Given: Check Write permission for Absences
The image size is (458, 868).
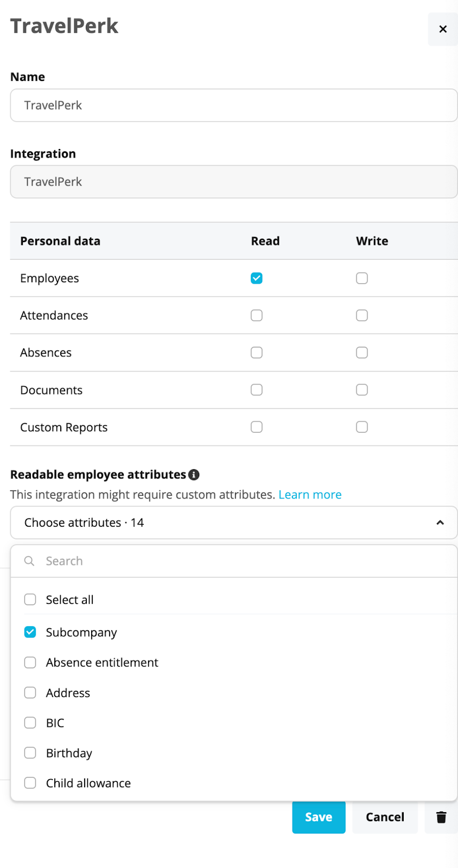Looking at the screenshot, I should (362, 353).
